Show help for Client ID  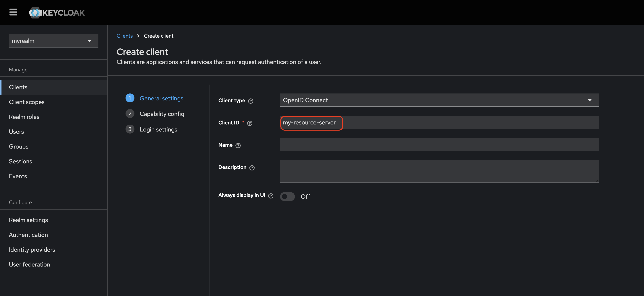pos(250,123)
